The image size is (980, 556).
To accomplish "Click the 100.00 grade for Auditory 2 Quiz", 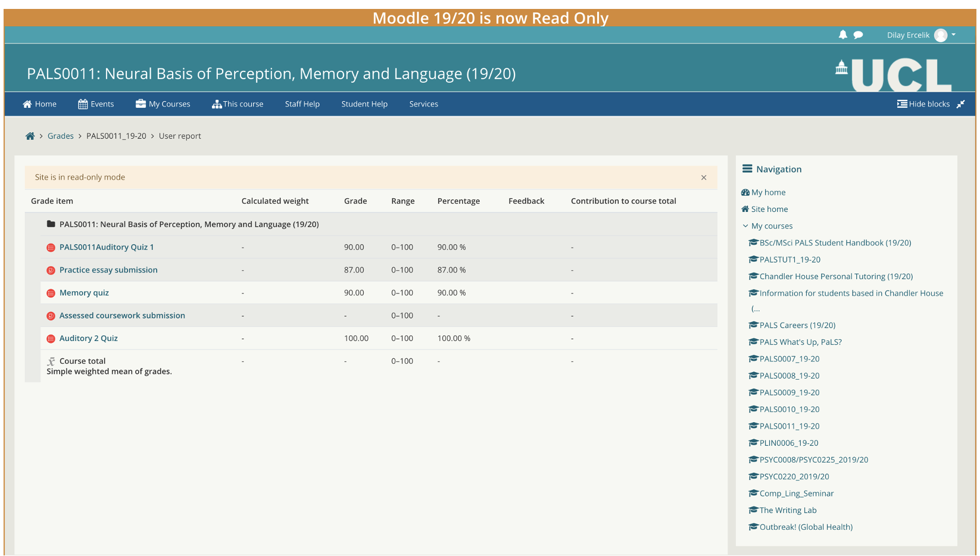I will (x=356, y=338).
